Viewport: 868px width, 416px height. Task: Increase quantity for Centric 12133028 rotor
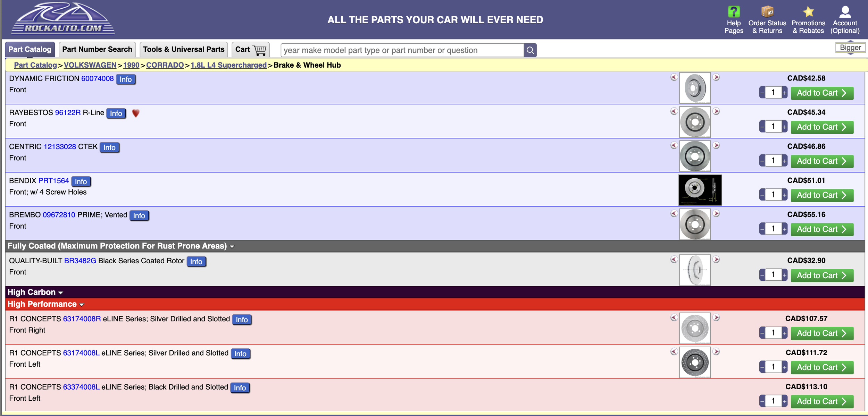coord(784,161)
